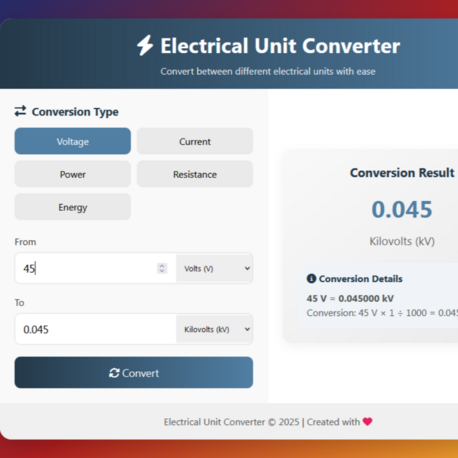The width and height of the screenshot is (458, 458).
Task: Click the 'Conversion Details' heading text
Action: pos(361,279)
